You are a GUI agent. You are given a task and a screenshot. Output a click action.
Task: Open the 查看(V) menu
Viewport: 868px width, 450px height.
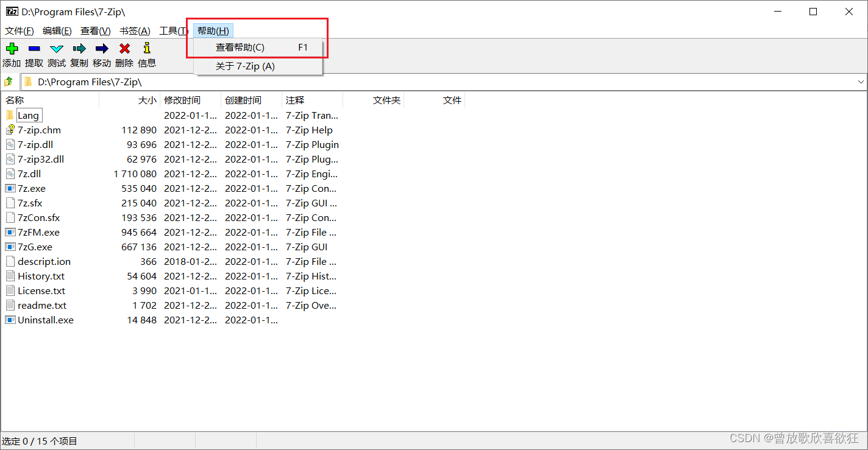(x=95, y=31)
